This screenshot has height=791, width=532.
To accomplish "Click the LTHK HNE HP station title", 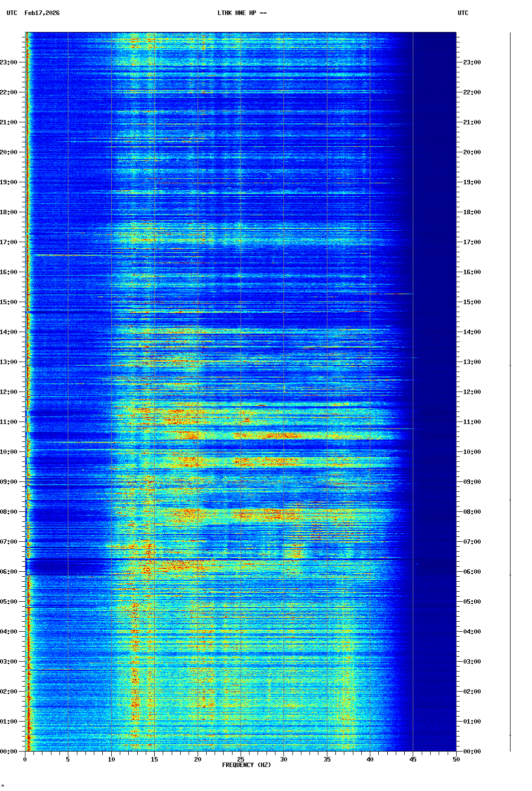I will [242, 13].
